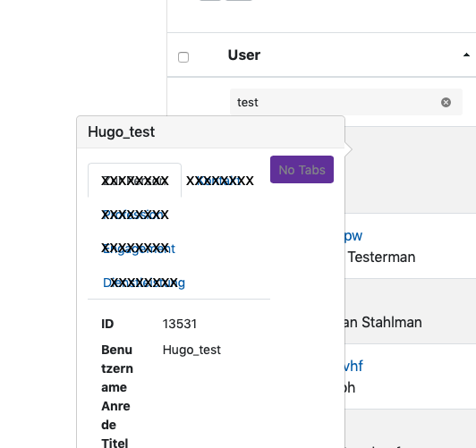The height and width of the screenshot is (448, 476).
Task: Select the ID value 13531
Action: tap(180, 324)
